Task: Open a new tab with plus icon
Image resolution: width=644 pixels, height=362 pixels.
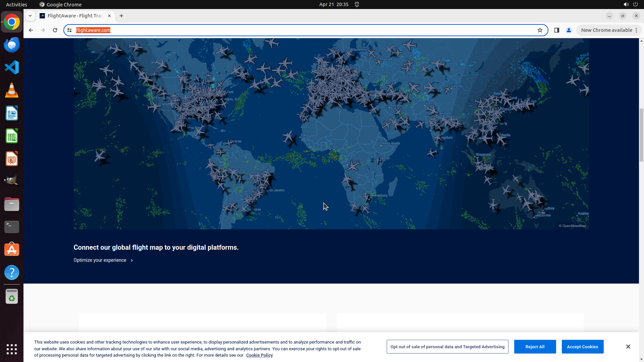Action: (x=121, y=16)
